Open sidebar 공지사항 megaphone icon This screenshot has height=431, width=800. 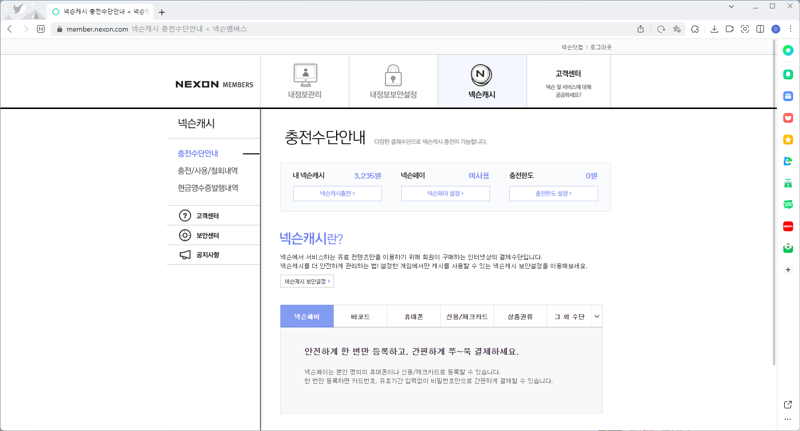pos(185,255)
